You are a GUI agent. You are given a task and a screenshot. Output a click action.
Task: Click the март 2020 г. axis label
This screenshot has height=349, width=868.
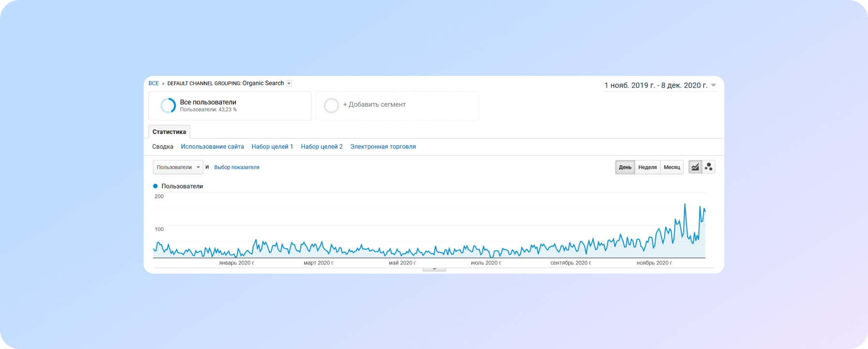coord(319,263)
